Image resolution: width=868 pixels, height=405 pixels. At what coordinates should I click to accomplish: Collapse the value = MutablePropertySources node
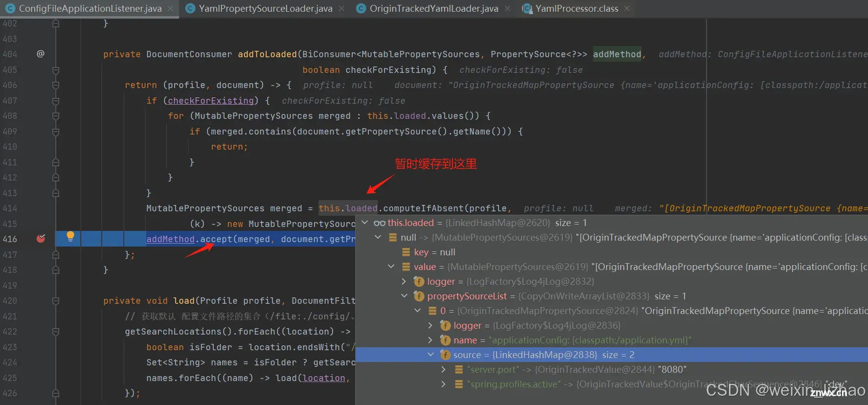coord(391,267)
